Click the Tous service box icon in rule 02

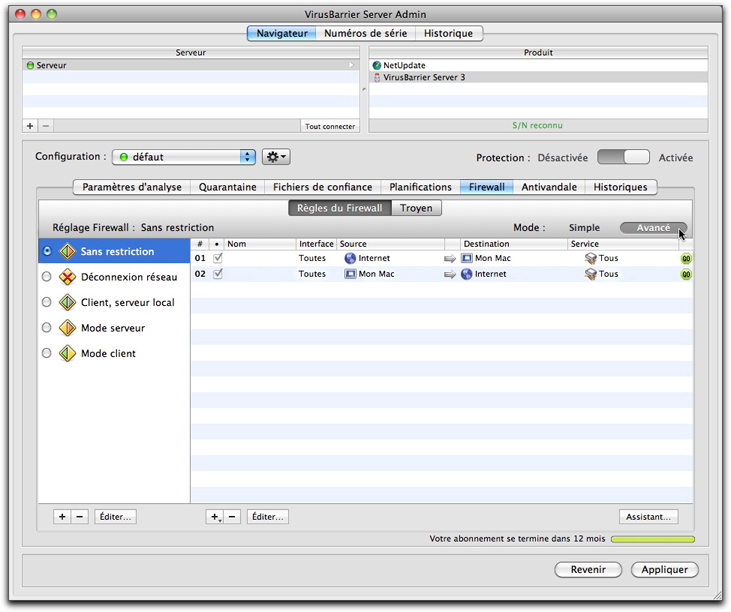coord(591,274)
